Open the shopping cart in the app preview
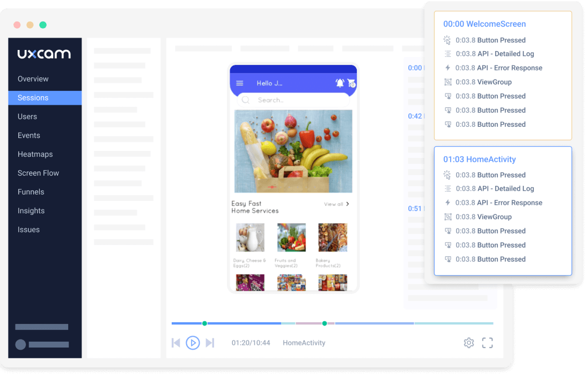Image resolution: width=588 pixels, height=376 pixels. click(x=351, y=83)
